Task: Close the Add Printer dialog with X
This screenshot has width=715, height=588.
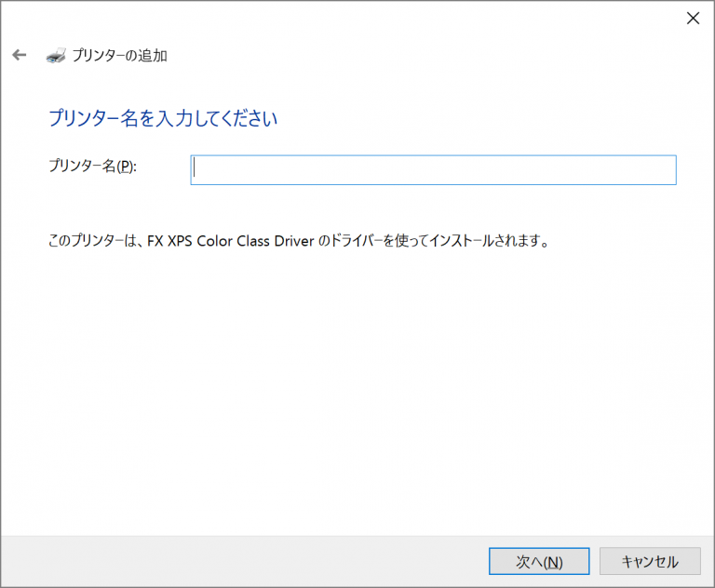Action: (x=693, y=18)
